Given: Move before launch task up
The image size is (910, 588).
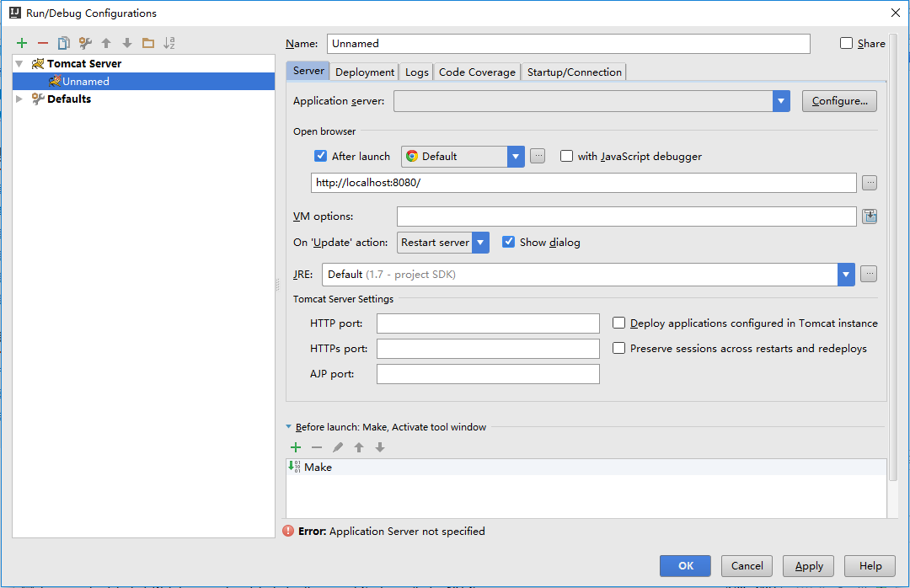Looking at the screenshot, I should tap(359, 447).
